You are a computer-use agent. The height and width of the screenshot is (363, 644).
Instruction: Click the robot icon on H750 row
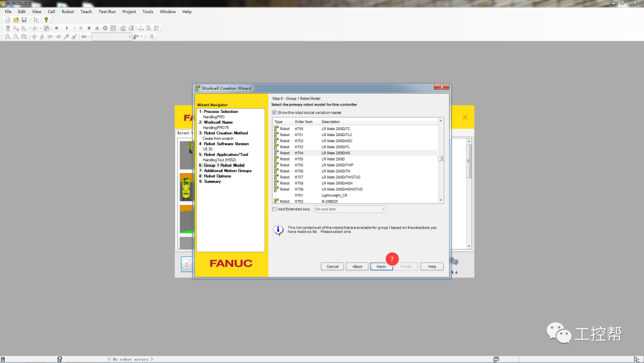pos(276,129)
